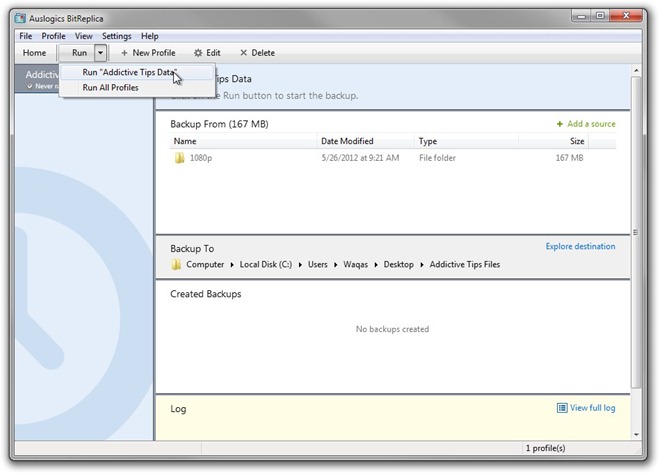This screenshot has width=660, height=474.
Task: Open the View full log link
Action: click(592, 407)
